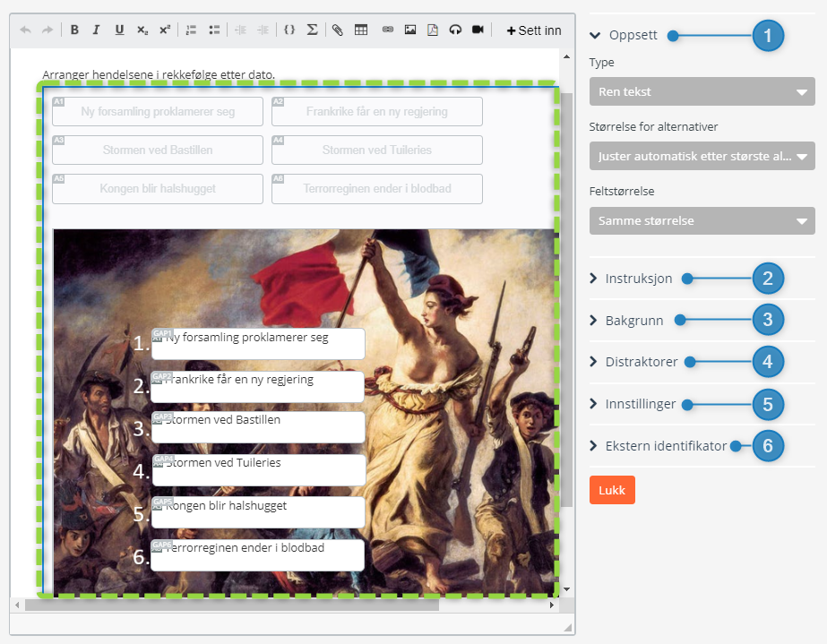Click the curly braces icon

click(x=289, y=30)
